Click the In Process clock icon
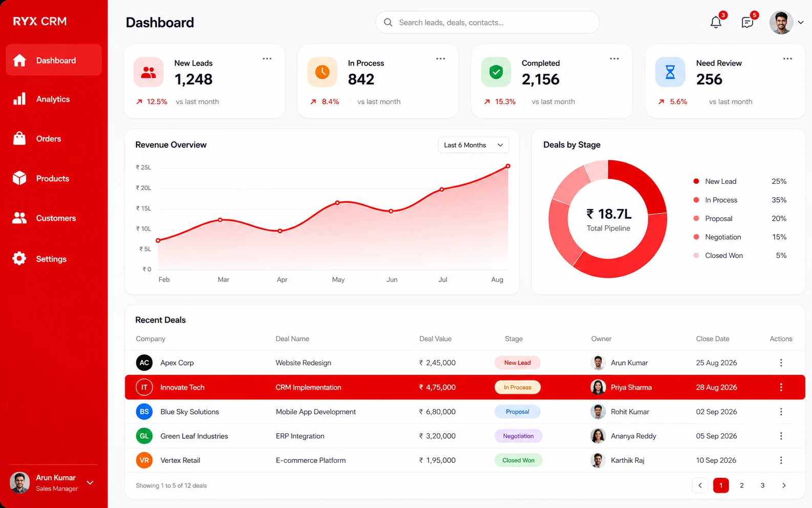Viewport: 812px width, 508px height. pos(322,72)
